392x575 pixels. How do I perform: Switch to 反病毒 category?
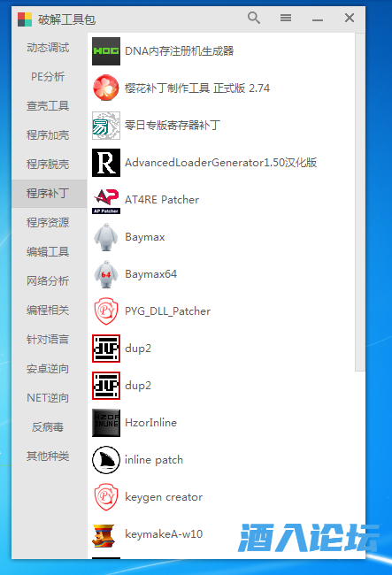(x=48, y=427)
